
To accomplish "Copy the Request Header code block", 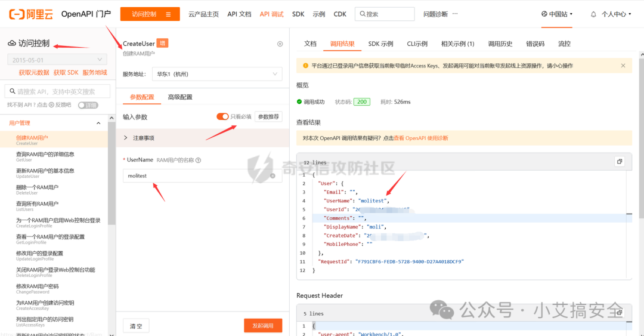I will (x=620, y=313).
